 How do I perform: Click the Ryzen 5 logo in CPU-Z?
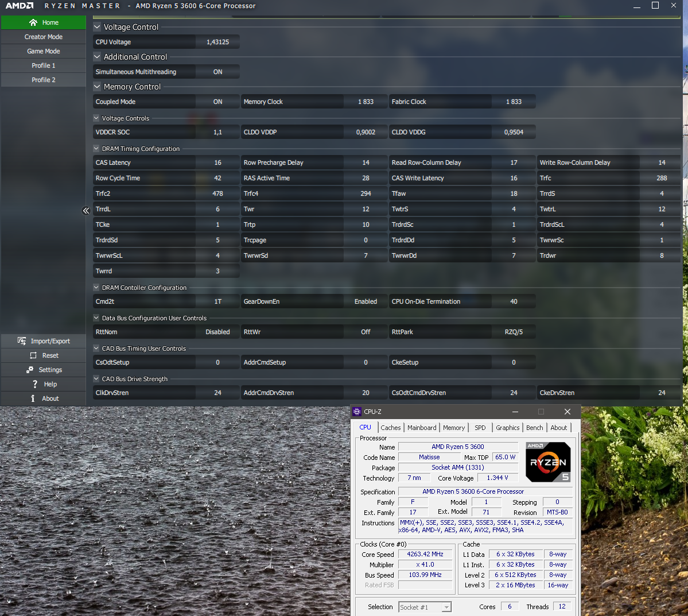tap(548, 462)
